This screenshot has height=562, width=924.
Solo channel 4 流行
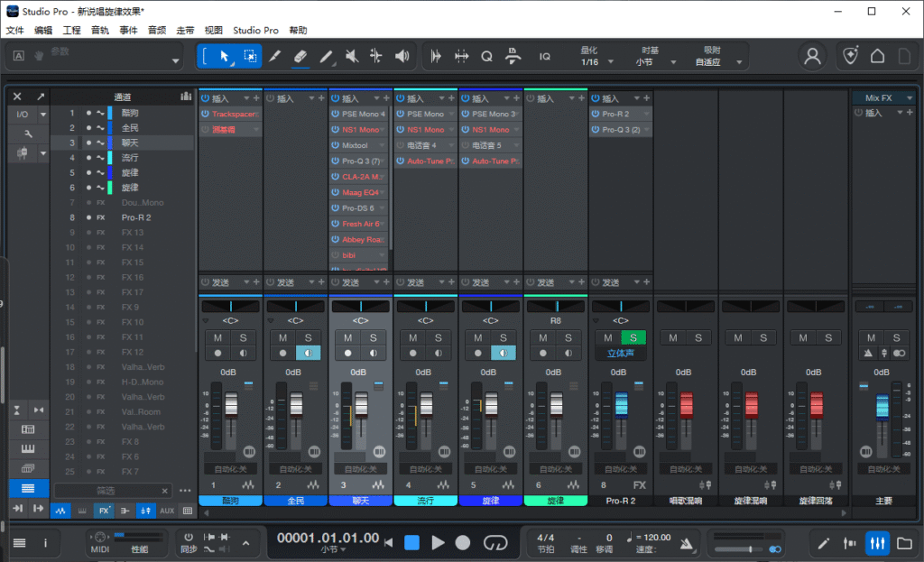(438, 337)
